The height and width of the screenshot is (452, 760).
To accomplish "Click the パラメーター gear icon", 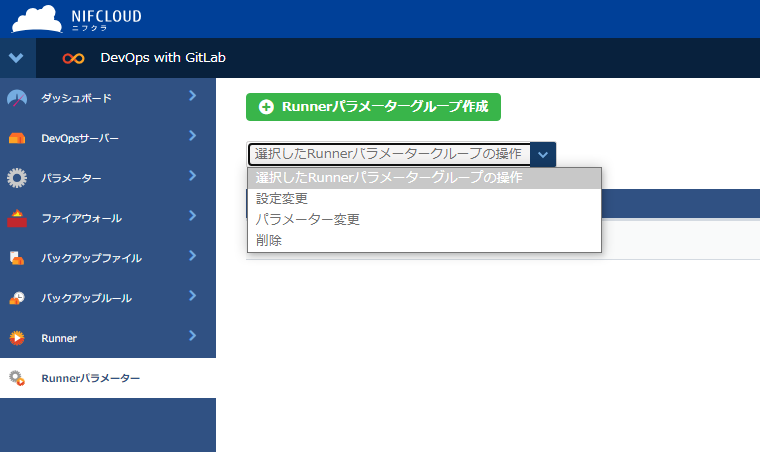I will click(17, 178).
